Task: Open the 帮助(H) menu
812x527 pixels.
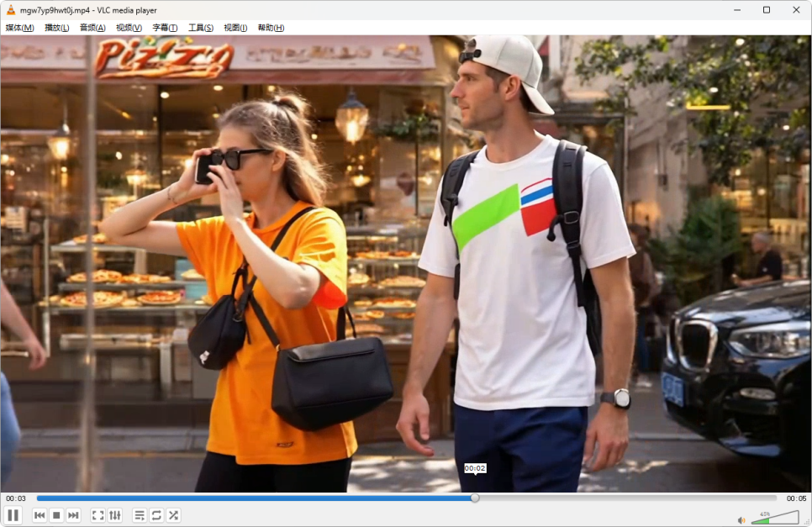Action: (x=271, y=28)
